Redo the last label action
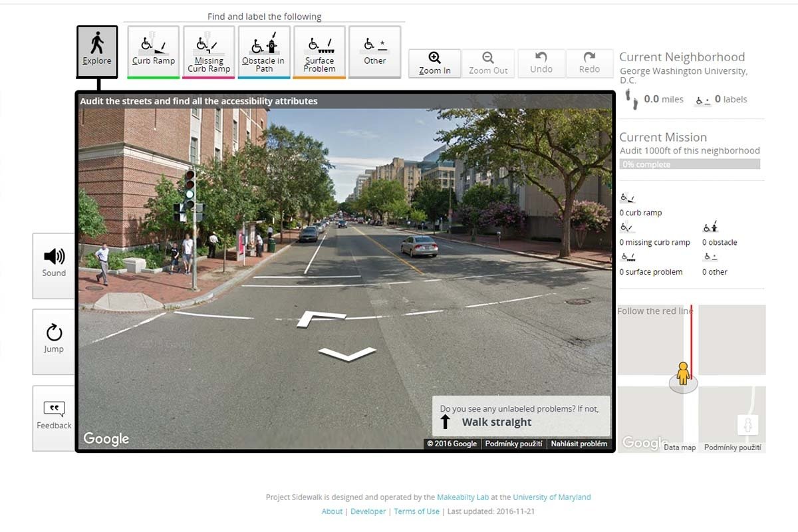The height and width of the screenshot is (532, 798). tap(589, 64)
